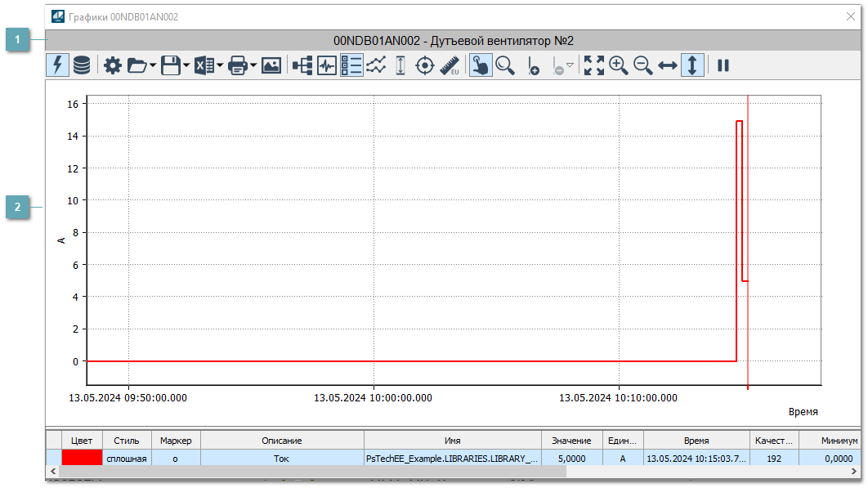The height and width of the screenshot is (488, 868).
Task: Open chart settings gear icon
Action: click(x=112, y=66)
